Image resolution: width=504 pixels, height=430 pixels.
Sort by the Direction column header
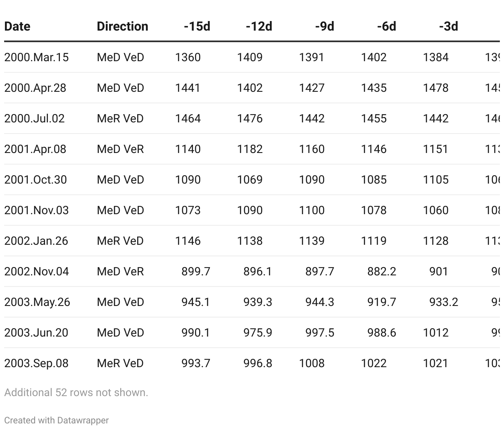tap(123, 26)
